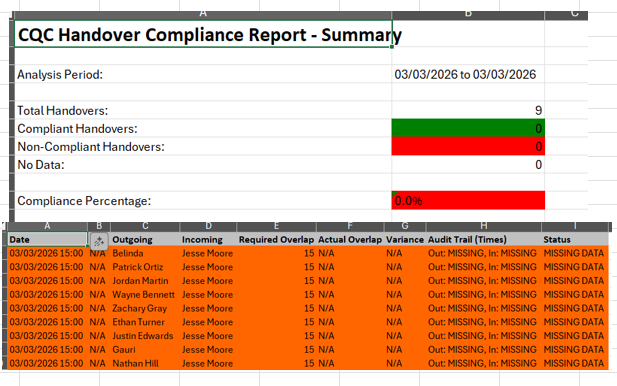Click the 03/03/2026 to 03/03/2026 date range cell
Screen dimensions: 617x386
[x=468, y=74]
